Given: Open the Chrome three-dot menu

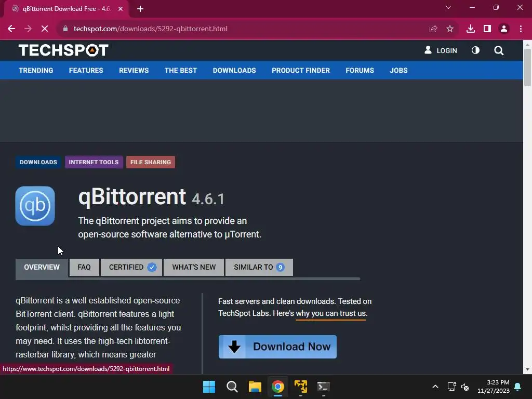Looking at the screenshot, I should click(521, 29).
